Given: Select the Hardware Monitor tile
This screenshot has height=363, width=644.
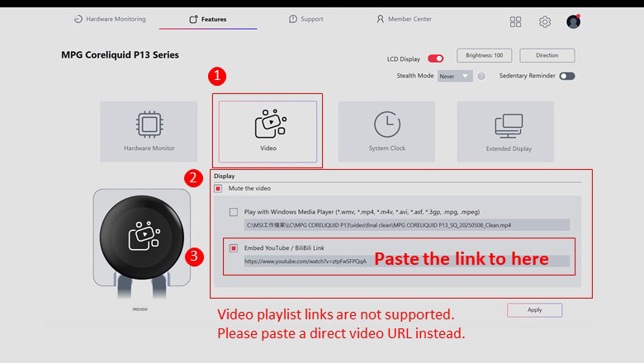Looking at the screenshot, I should click(149, 132).
